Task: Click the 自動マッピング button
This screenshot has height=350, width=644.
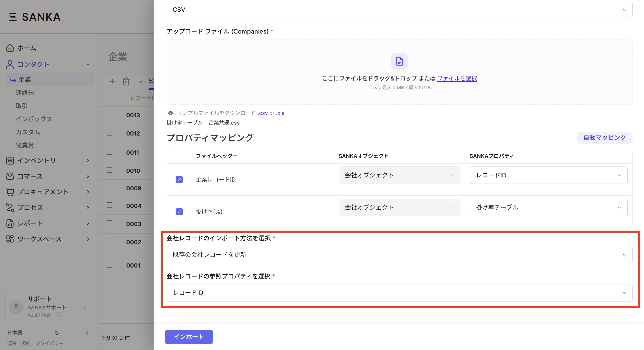Action: click(x=604, y=138)
